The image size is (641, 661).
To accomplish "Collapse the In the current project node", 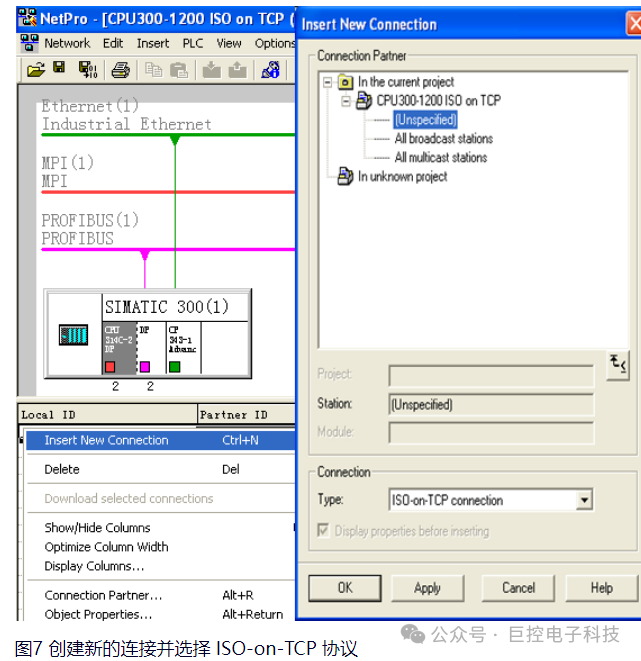I will [x=327, y=82].
